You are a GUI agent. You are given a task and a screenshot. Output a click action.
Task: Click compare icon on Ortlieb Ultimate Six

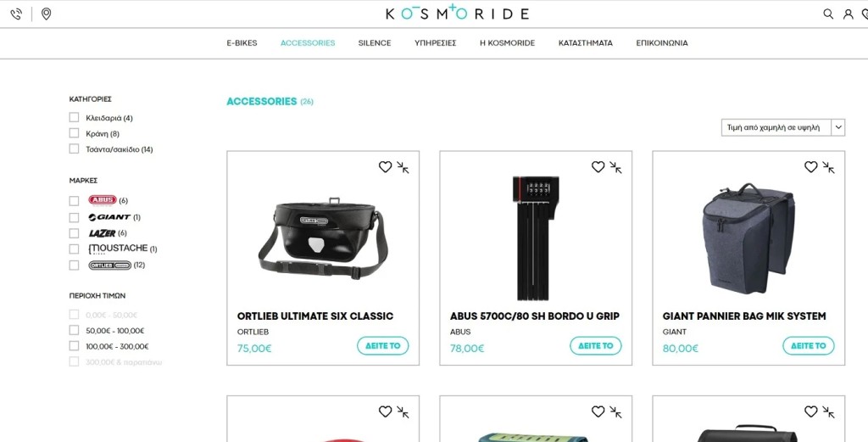pyautogui.click(x=403, y=167)
